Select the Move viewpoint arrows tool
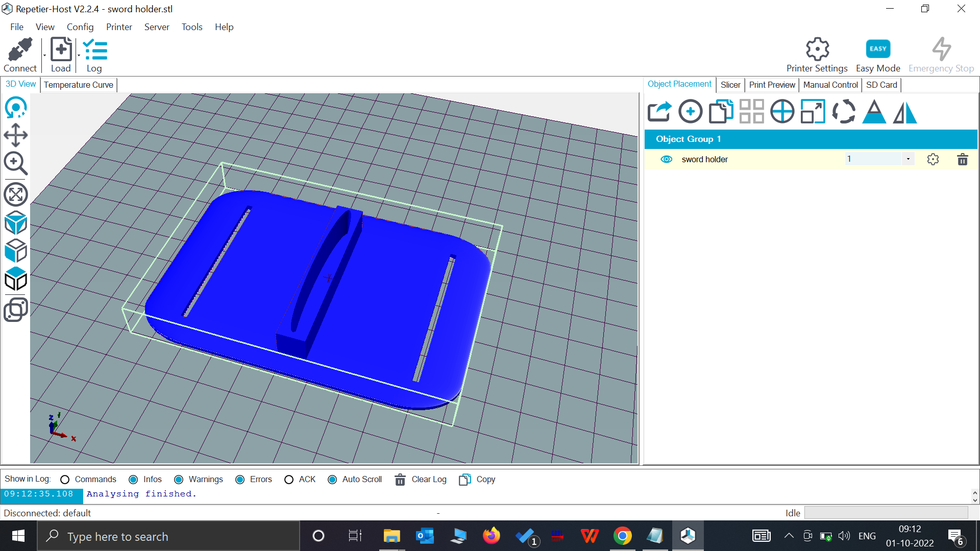This screenshot has width=980, height=551. (x=16, y=135)
